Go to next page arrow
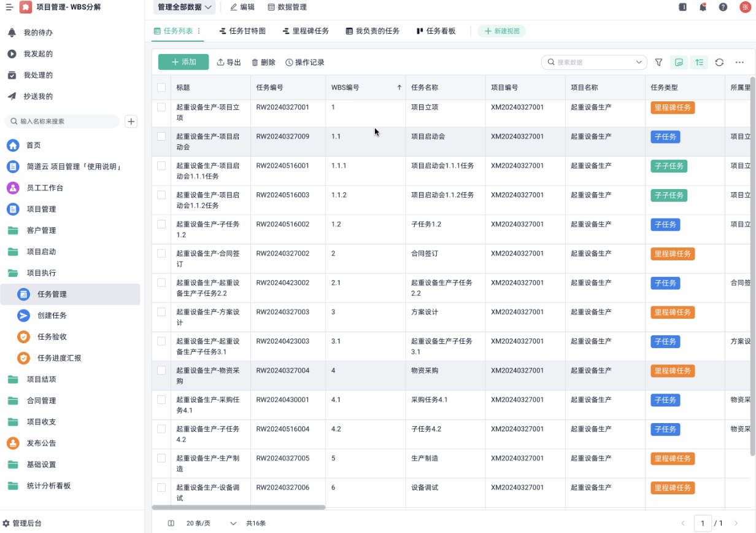756x533 pixels. [x=736, y=523]
